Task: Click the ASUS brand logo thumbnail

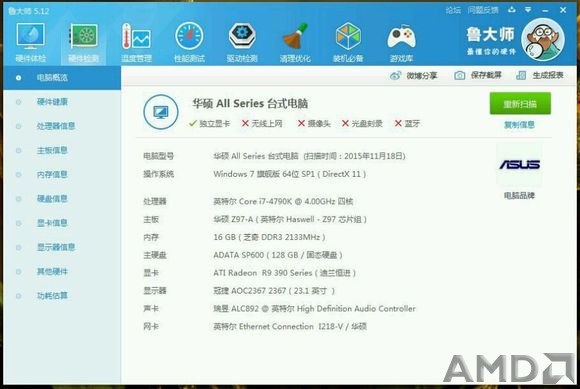Action: [519, 165]
